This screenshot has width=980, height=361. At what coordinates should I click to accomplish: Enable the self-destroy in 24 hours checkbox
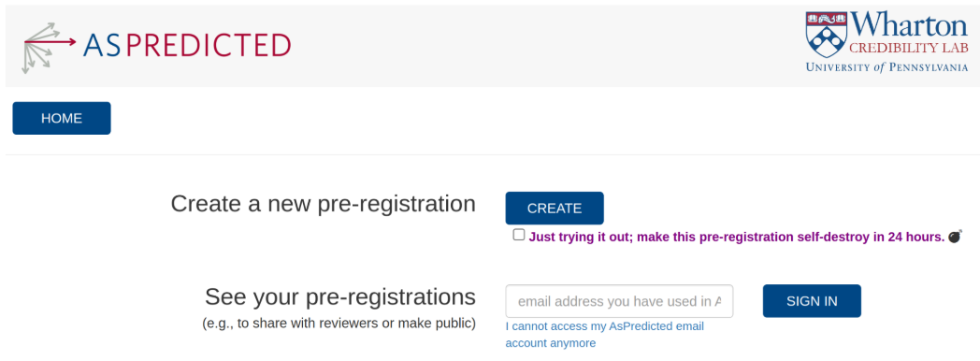[x=519, y=235]
